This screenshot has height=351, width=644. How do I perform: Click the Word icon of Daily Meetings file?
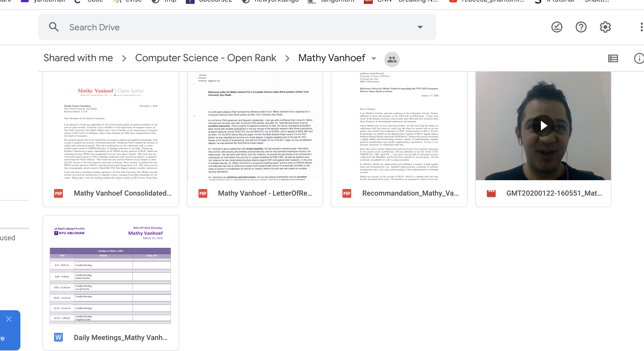[x=58, y=337]
